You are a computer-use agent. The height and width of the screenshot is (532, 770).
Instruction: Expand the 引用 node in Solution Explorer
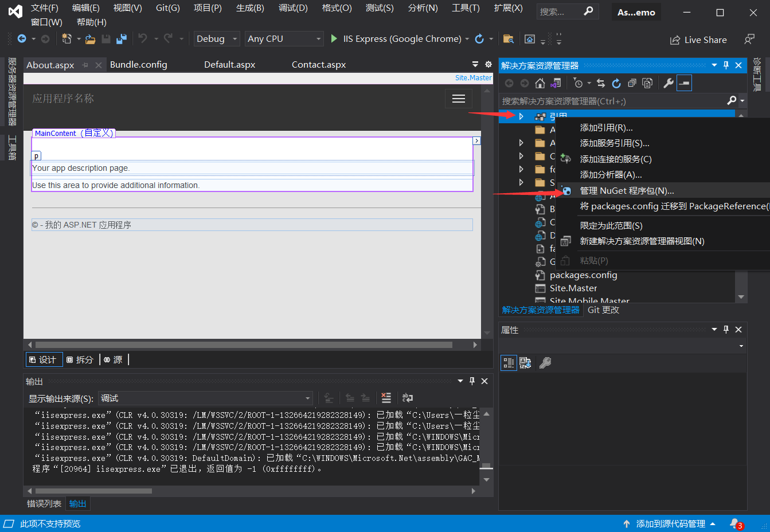coord(521,116)
